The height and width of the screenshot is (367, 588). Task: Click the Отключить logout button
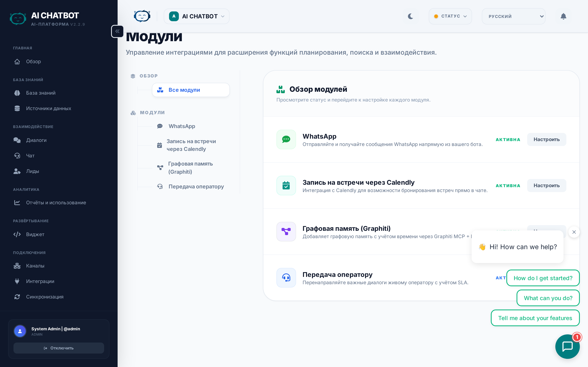(x=59, y=348)
